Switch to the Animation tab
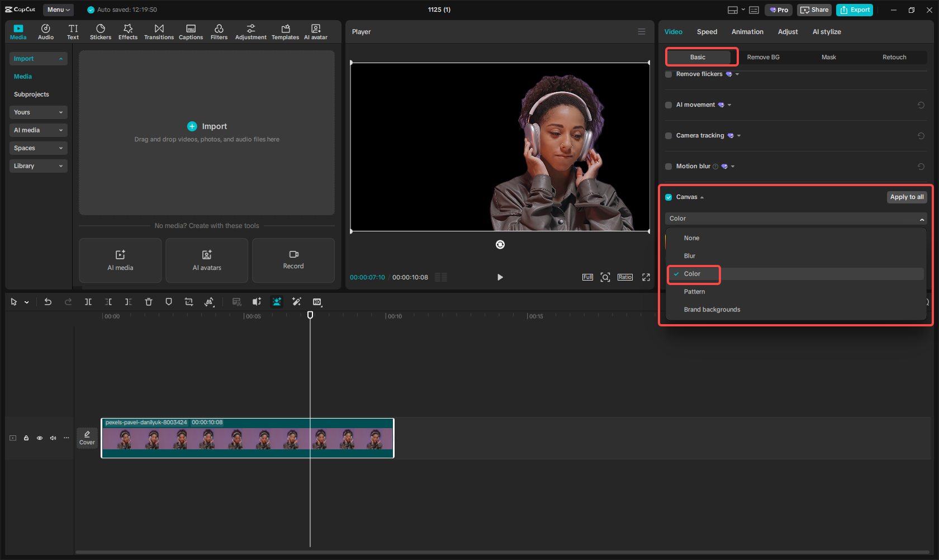Screen dimensions: 939x560 point(747,32)
